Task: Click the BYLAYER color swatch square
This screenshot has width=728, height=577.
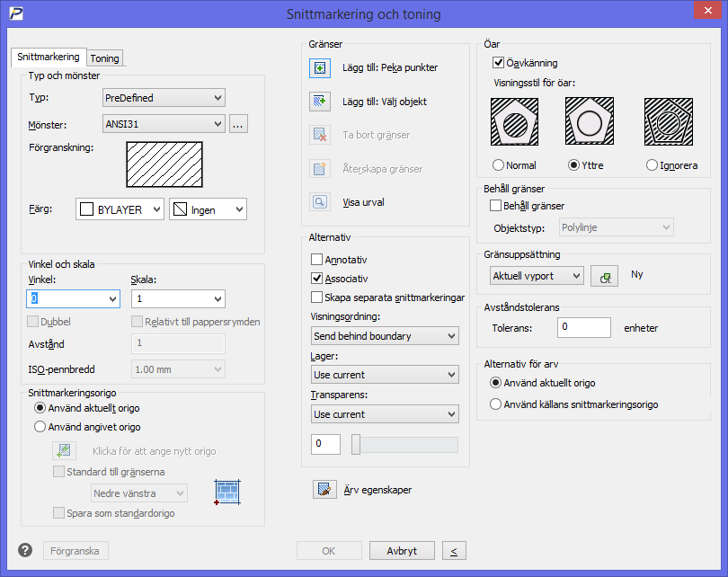Action: 87,209
